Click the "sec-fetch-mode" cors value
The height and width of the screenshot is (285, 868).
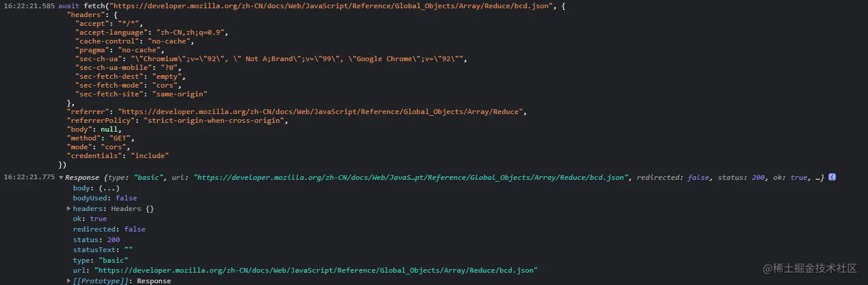pyautogui.click(x=164, y=85)
